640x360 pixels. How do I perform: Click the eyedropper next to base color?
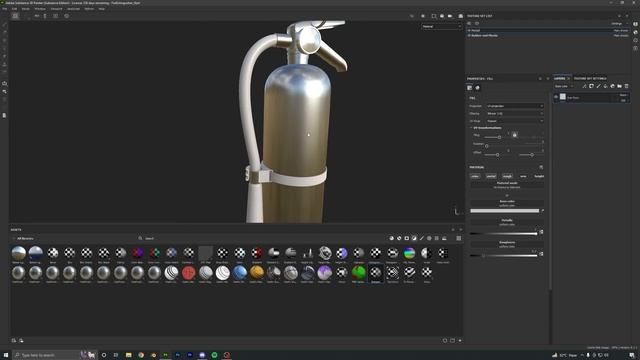542,211
